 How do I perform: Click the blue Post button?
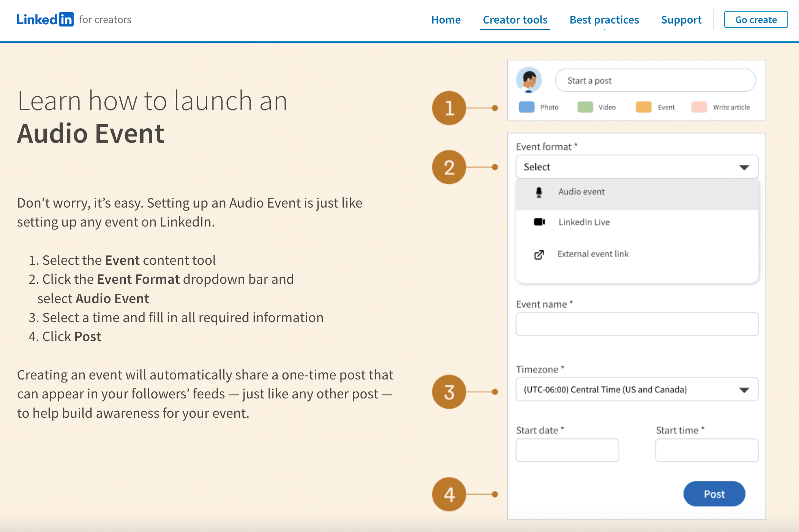pos(714,494)
